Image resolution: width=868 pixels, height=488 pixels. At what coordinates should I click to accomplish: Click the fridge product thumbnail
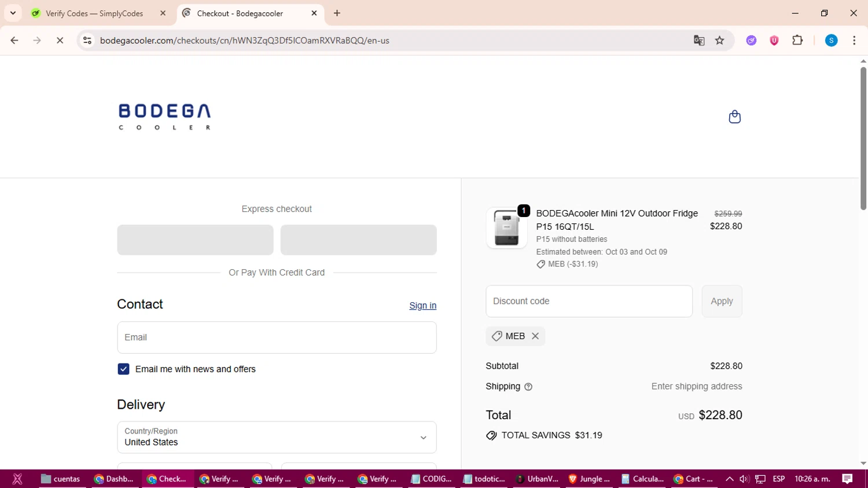coord(506,228)
